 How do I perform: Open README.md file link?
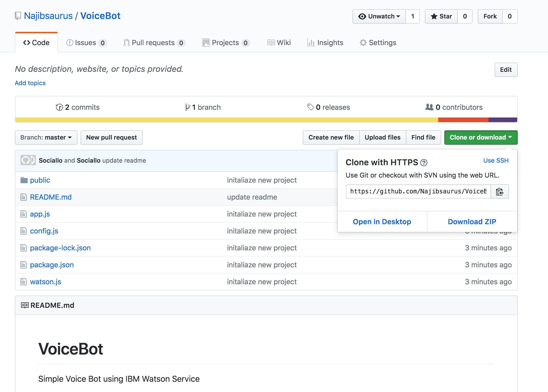pos(51,197)
